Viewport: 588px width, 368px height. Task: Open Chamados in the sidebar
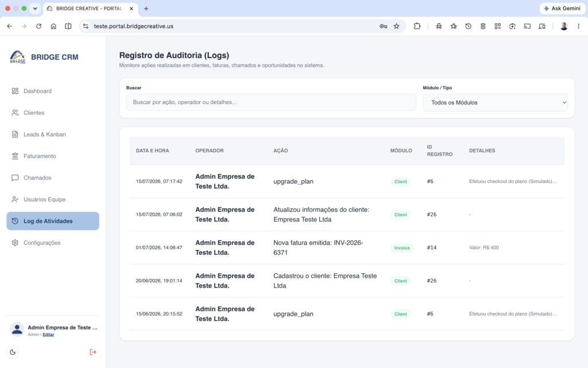point(53,178)
